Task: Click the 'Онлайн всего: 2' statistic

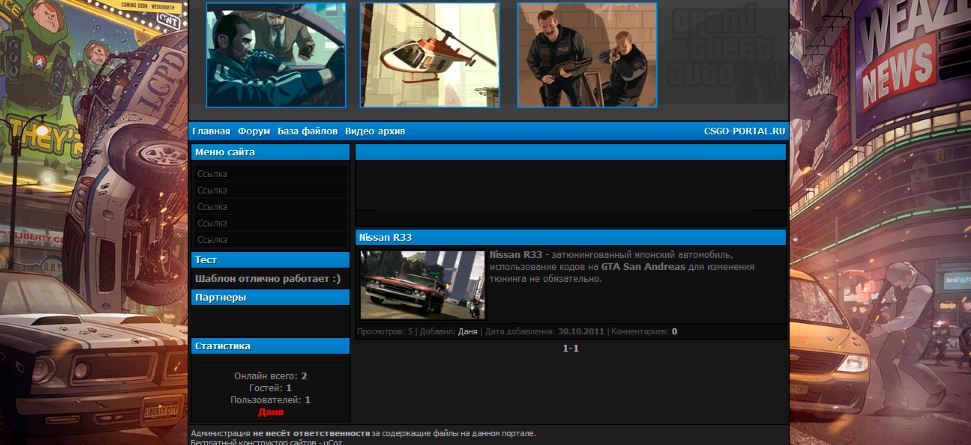Action: (271, 376)
